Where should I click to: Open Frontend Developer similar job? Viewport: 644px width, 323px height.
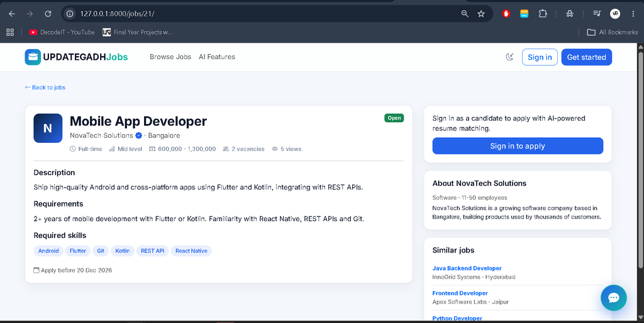pyautogui.click(x=460, y=293)
